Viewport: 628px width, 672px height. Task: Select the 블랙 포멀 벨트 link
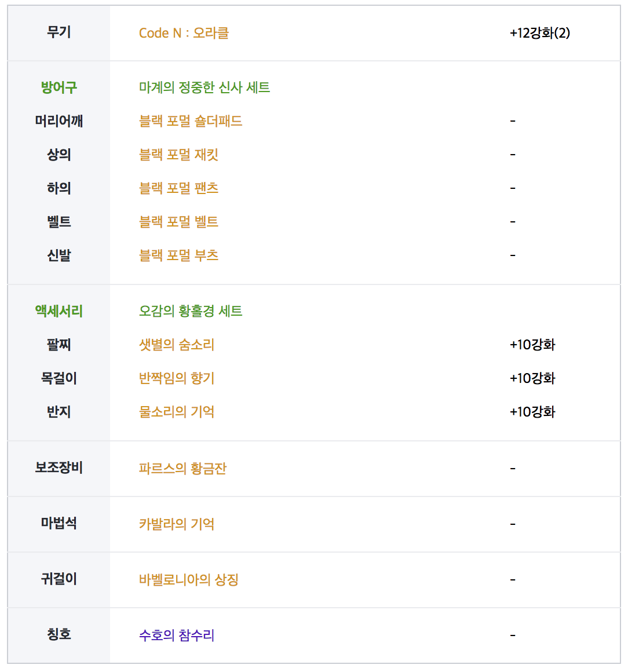pos(178,222)
